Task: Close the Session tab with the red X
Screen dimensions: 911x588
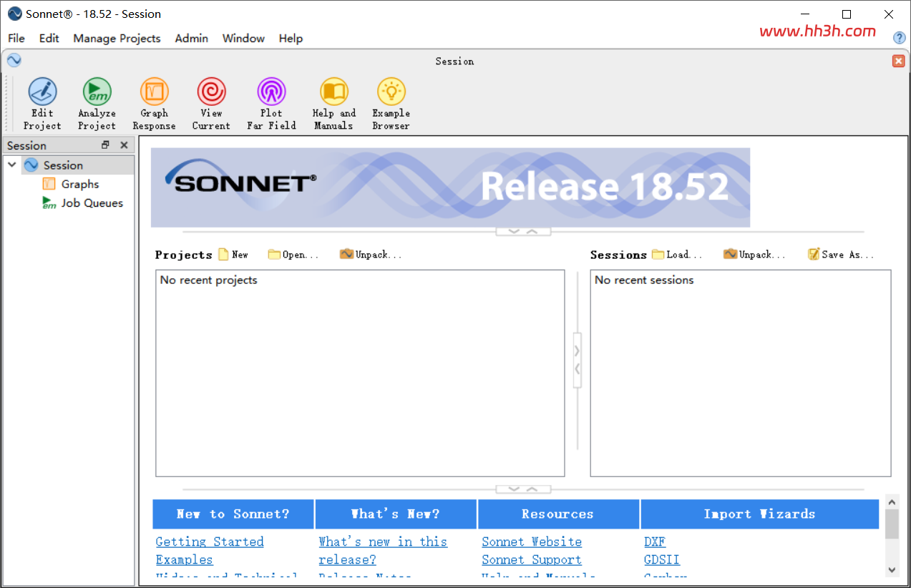Action: (898, 62)
